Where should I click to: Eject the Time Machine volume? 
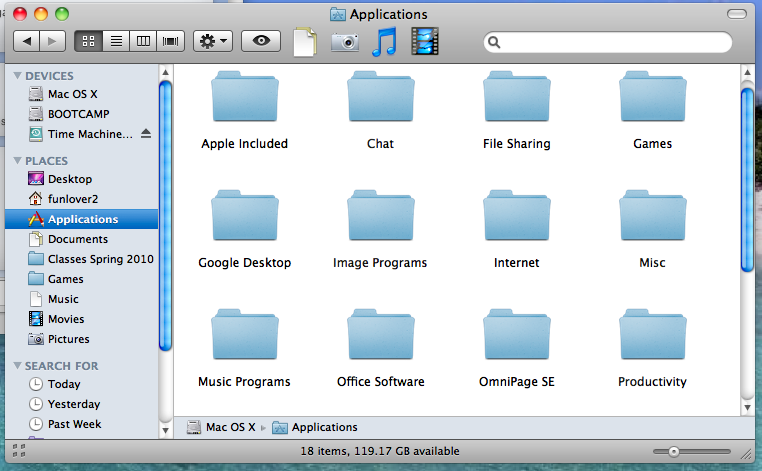coord(146,134)
